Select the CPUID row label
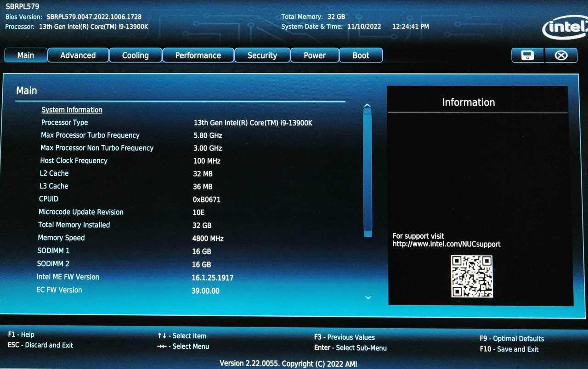Image resolution: width=588 pixels, height=369 pixels. tap(49, 199)
